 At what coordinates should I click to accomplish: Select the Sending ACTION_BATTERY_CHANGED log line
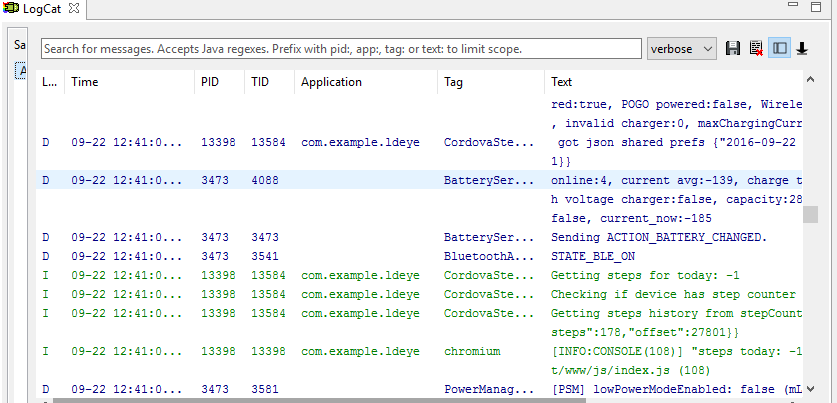pos(420,237)
